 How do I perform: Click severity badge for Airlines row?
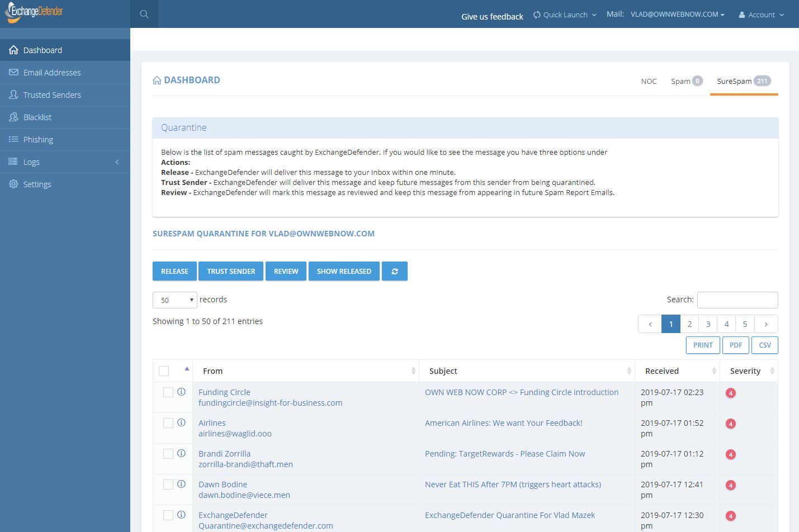730,424
